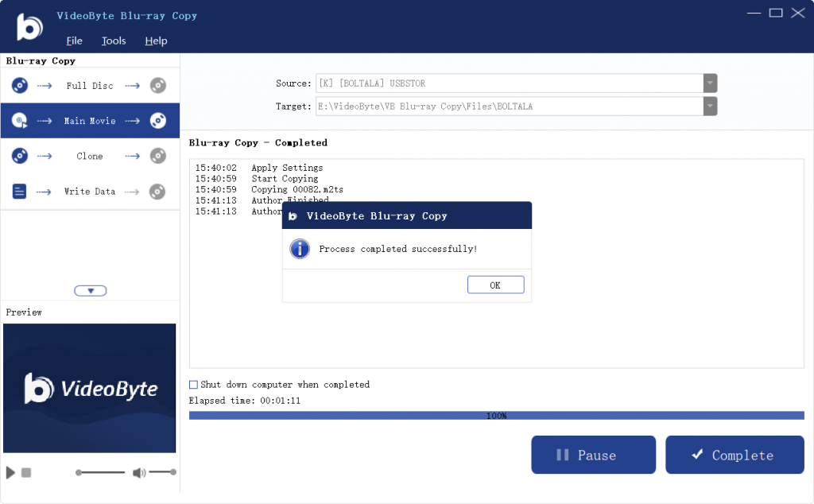Image resolution: width=814 pixels, height=504 pixels.
Task: Collapse the copy mode panel arrow
Action: tap(91, 291)
